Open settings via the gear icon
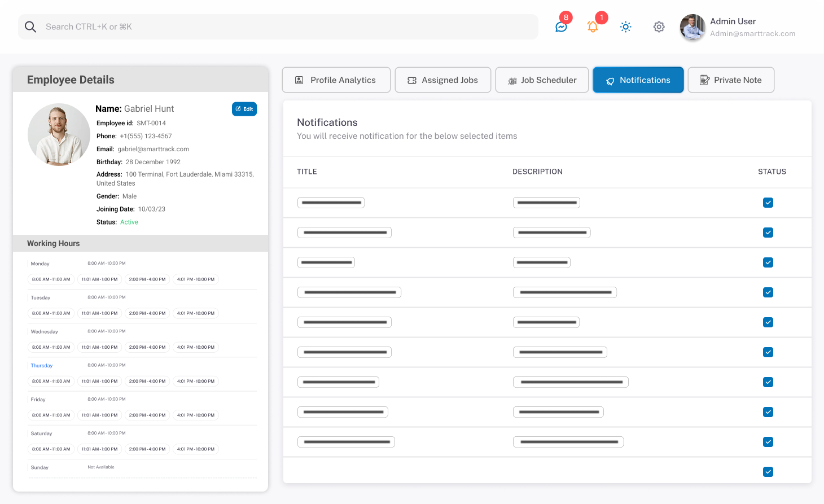Screen dimensions: 824x504 659,27
